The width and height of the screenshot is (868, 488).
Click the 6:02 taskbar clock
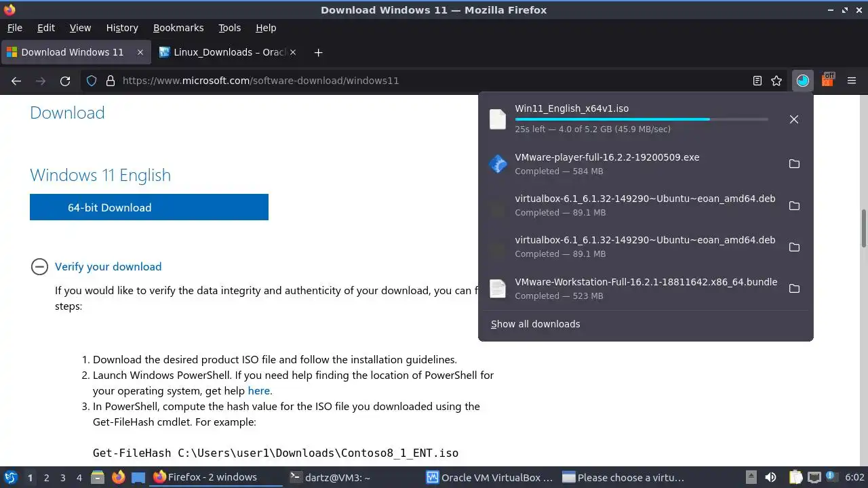point(854,478)
